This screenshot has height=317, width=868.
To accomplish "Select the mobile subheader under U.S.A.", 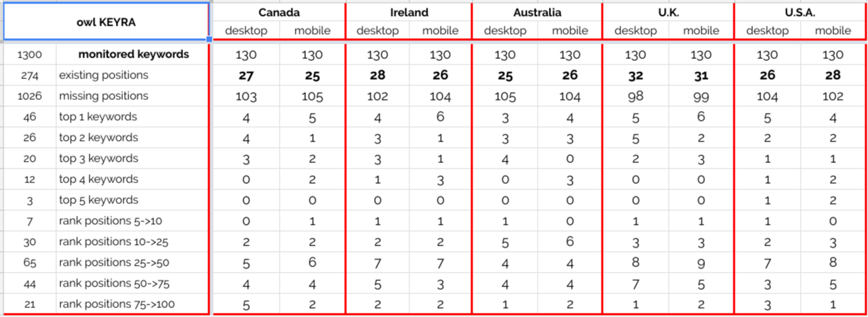I will tap(833, 31).
